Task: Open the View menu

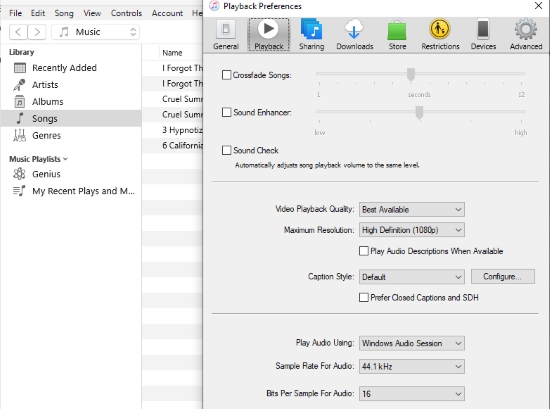Action: coord(92,13)
